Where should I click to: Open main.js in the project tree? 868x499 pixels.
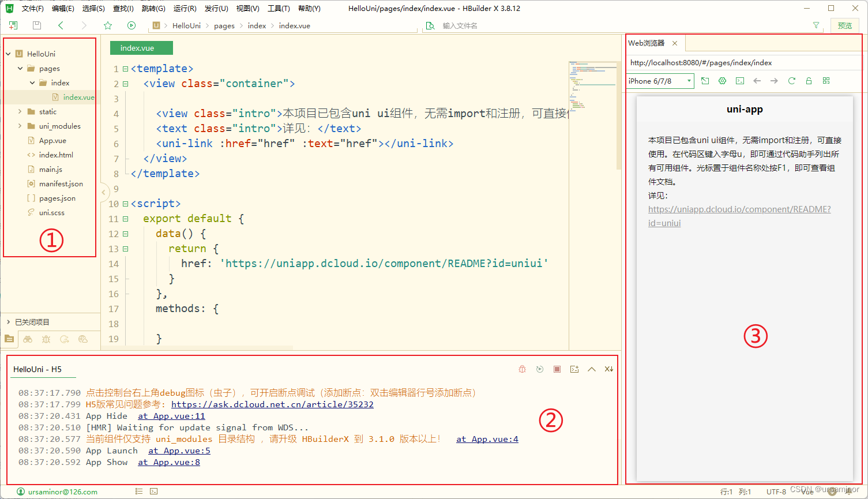tap(51, 170)
